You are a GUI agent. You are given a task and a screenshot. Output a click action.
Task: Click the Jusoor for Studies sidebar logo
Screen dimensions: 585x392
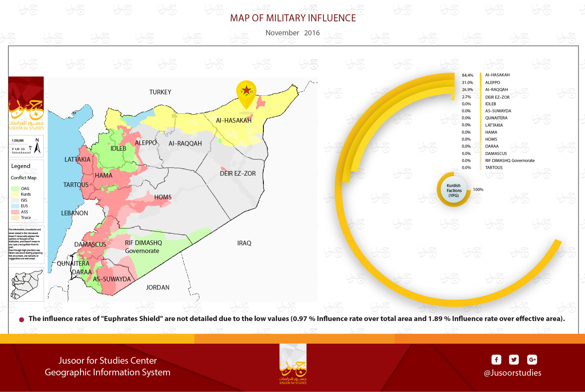tap(26, 104)
